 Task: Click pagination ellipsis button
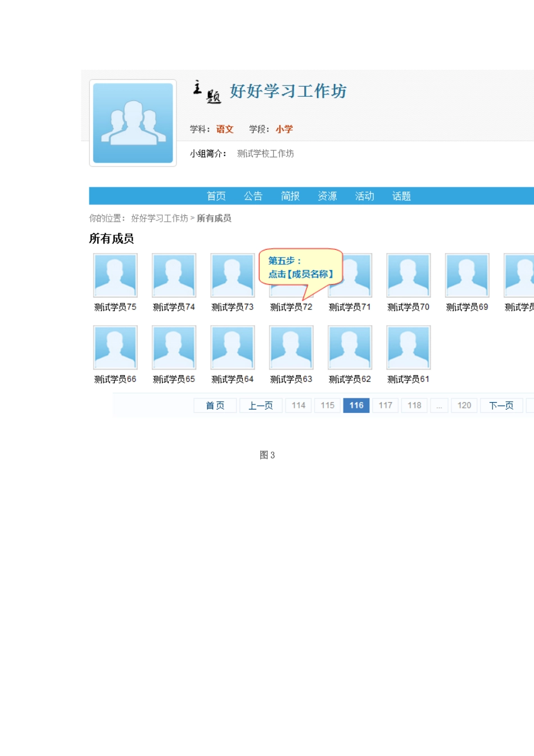[439, 406]
